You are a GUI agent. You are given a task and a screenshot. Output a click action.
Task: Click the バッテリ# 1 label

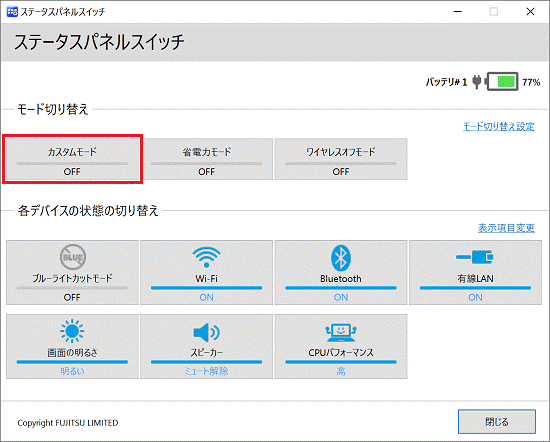(x=447, y=82)
